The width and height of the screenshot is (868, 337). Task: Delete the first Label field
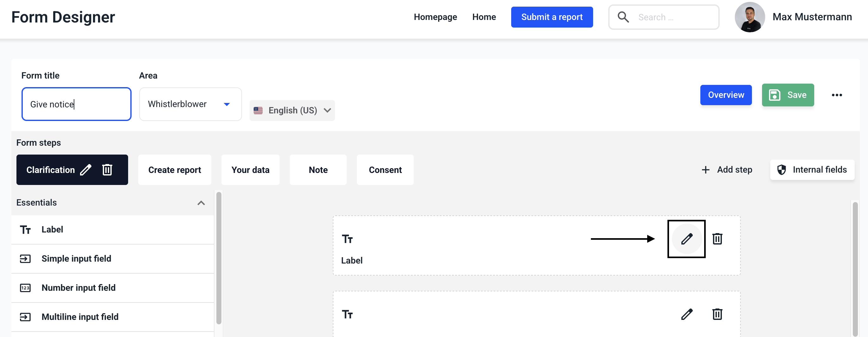tap(717, 239)
